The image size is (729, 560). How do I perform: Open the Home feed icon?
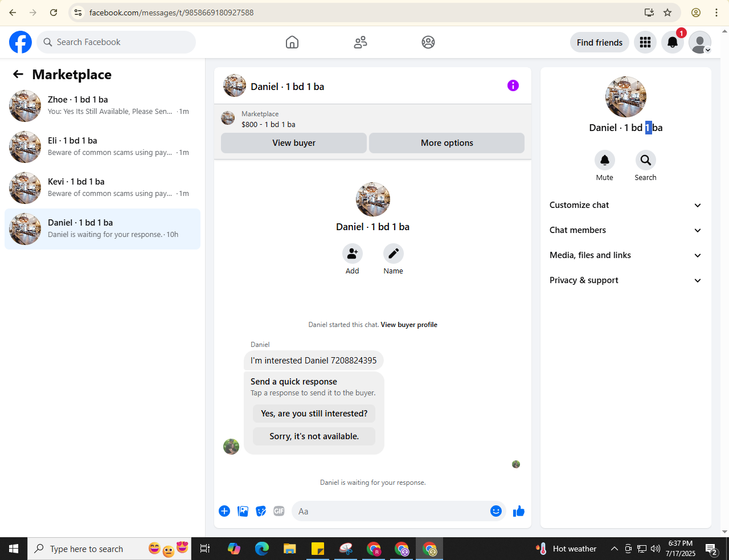292,42
